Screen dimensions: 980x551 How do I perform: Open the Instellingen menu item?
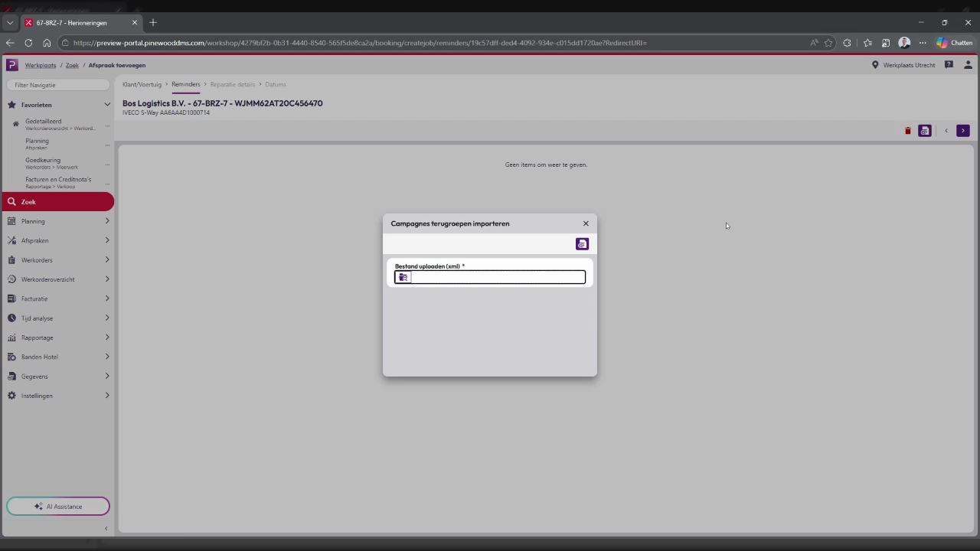[58, 396]
